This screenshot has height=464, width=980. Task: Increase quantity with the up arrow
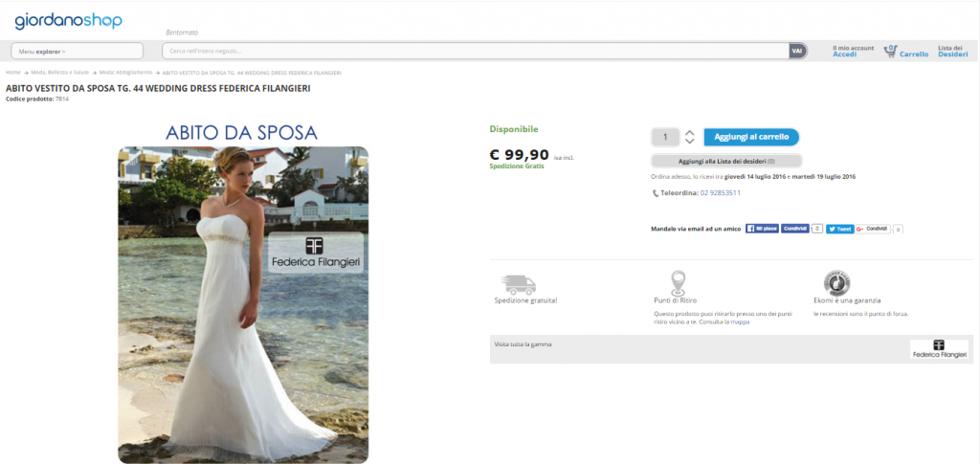tap(689, 133)
